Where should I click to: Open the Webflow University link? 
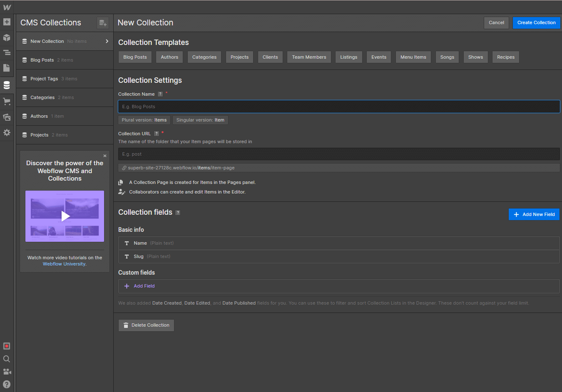tap(64, 264)
